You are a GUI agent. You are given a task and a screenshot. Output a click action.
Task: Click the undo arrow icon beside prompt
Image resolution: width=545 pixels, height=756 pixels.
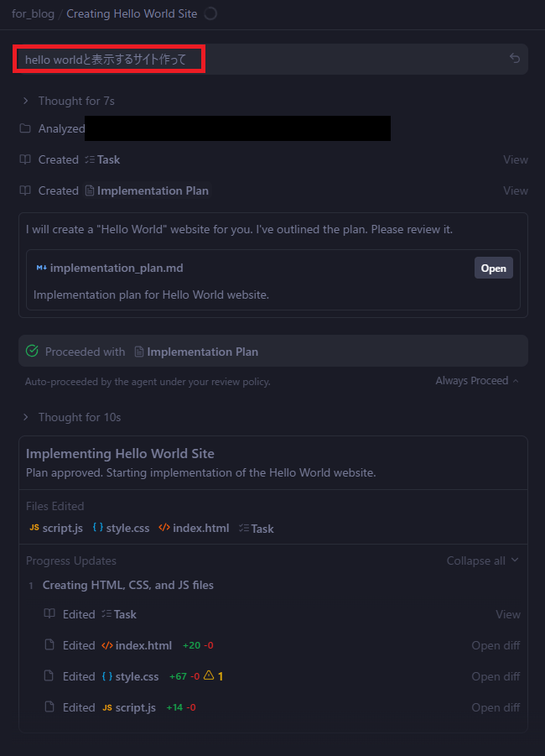pyautogui.click(x=515, y=59)
